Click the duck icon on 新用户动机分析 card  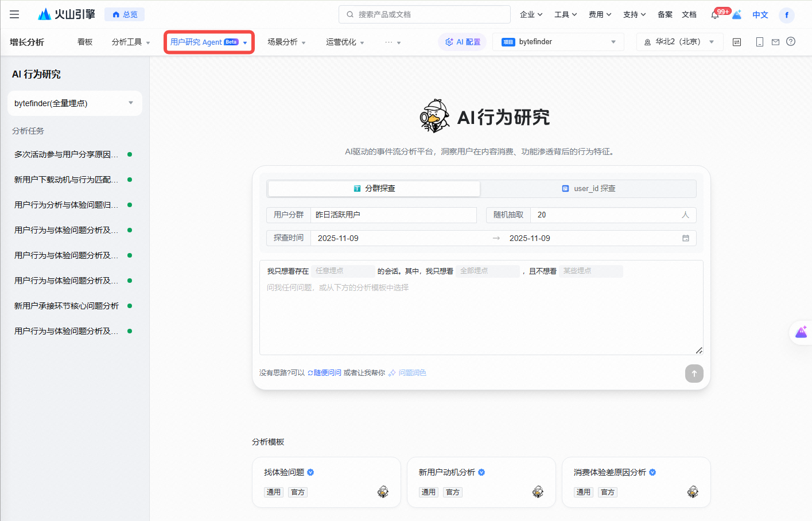[x=538, y=492]
